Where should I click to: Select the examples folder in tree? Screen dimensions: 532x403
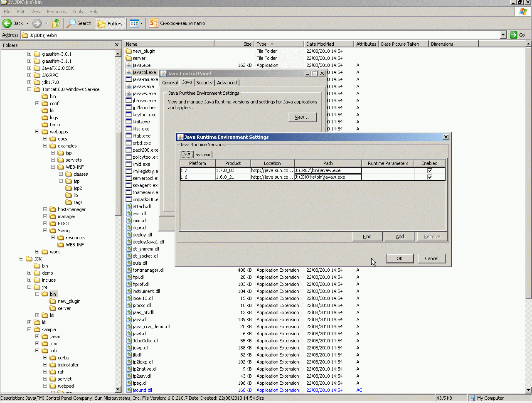pos(67,146)
